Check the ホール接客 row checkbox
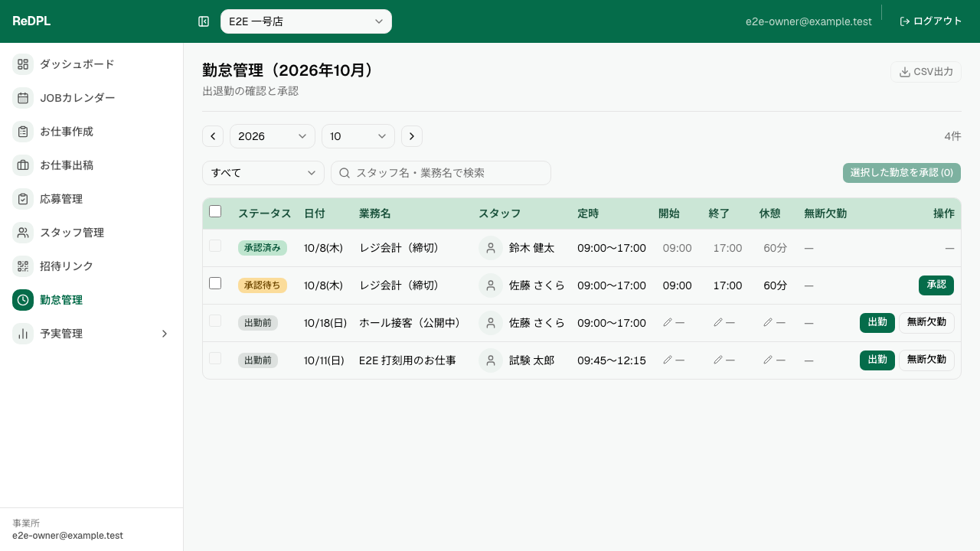980x551 pixels. click(x=215, y=321)
